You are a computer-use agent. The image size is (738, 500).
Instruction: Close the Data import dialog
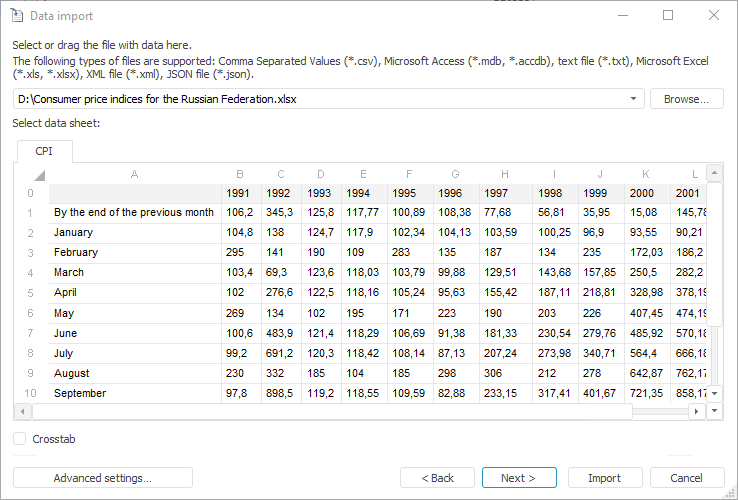[714, 15]
